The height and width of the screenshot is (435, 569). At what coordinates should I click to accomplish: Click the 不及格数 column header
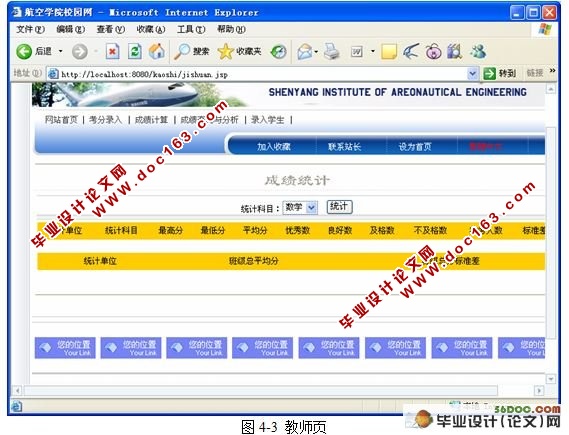click(430, 230)
